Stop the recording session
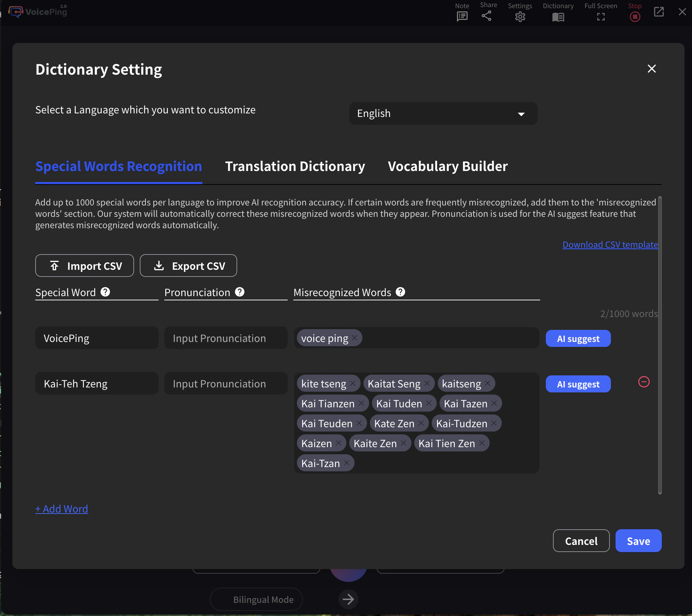692x616 pixels. [x=635, y=17]
